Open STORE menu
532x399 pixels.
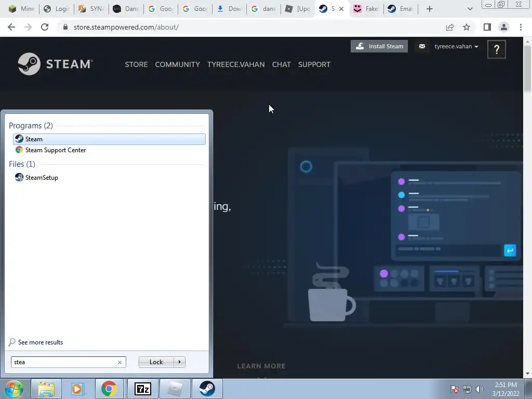[136, 64]
